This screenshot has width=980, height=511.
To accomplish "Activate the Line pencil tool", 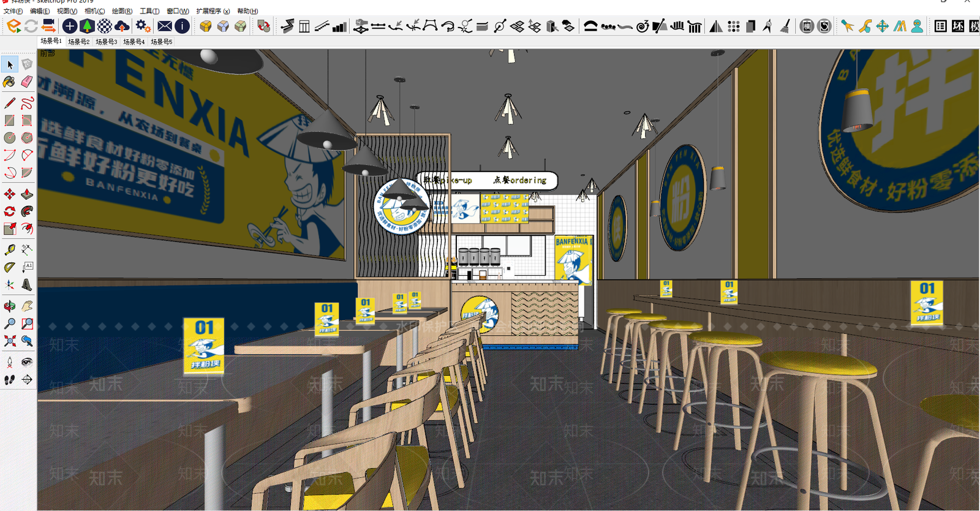I will (x=10, y=103).
